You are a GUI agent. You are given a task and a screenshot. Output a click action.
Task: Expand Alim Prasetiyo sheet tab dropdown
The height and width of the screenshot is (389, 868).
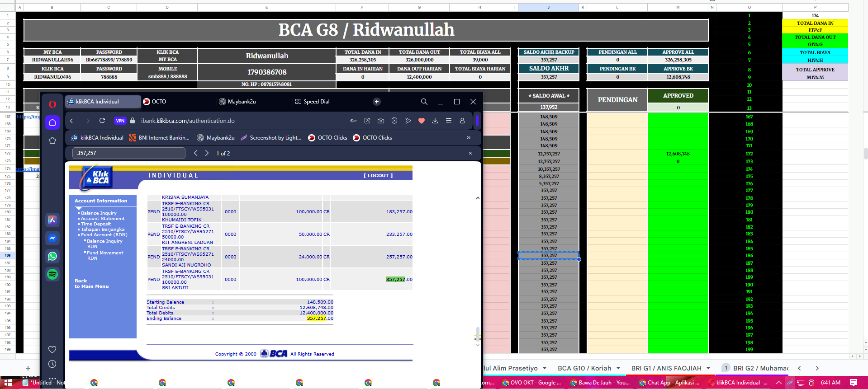pyautogui.click(x=545, y=368)
